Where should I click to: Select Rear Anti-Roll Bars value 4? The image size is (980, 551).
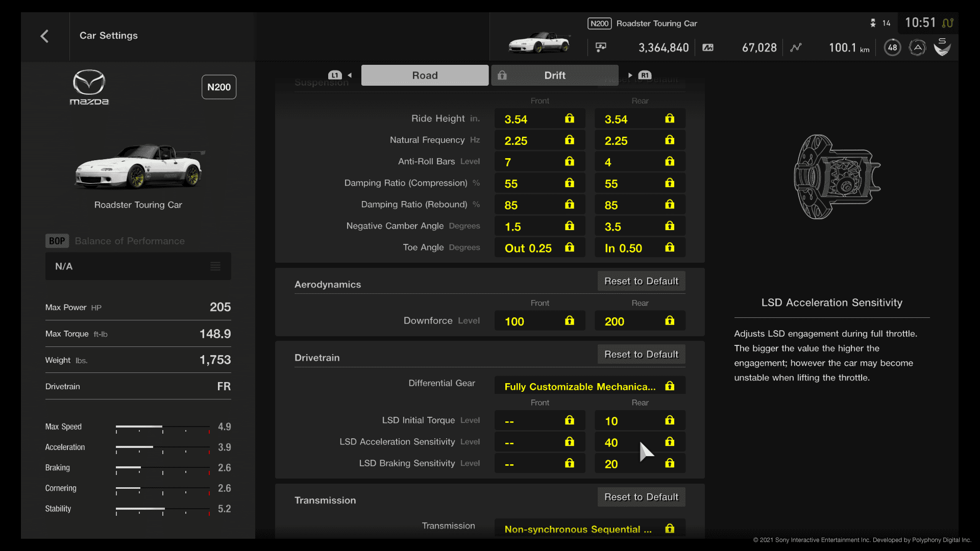tap(608, 162)
